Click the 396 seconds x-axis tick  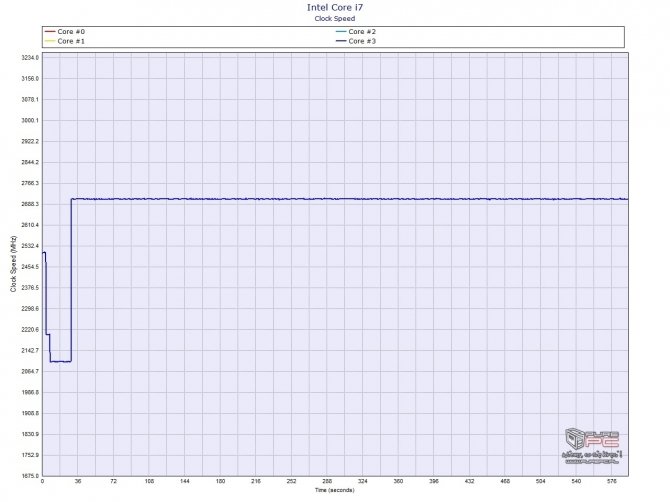pos(434,481)
